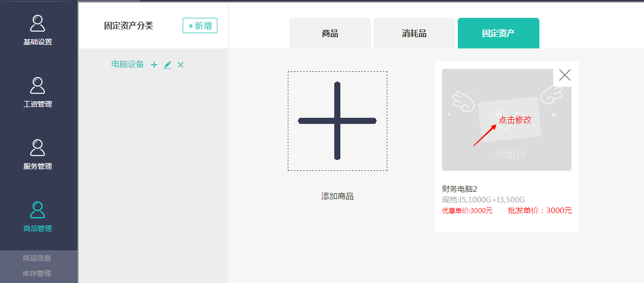
Task: Click product name 财务电脑2
Action: 459,189
